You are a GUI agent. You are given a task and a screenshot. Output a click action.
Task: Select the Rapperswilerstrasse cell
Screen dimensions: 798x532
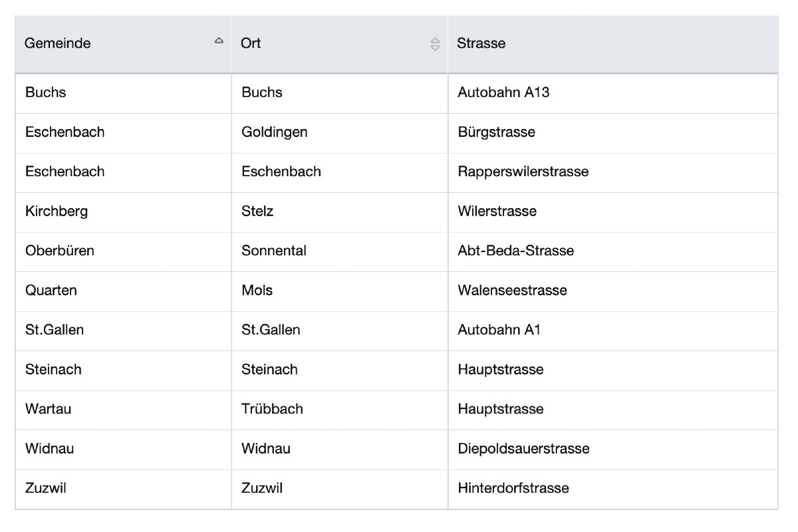(x=523, y=172)
